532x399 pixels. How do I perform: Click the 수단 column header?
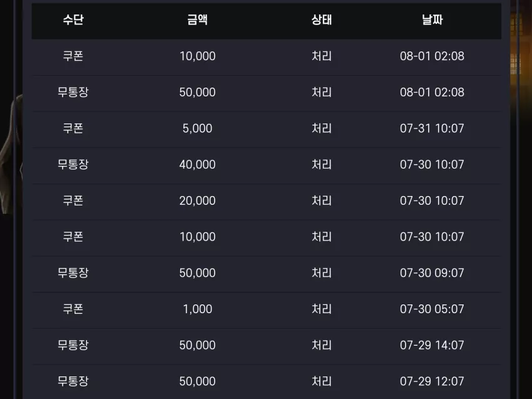[73, 19]
